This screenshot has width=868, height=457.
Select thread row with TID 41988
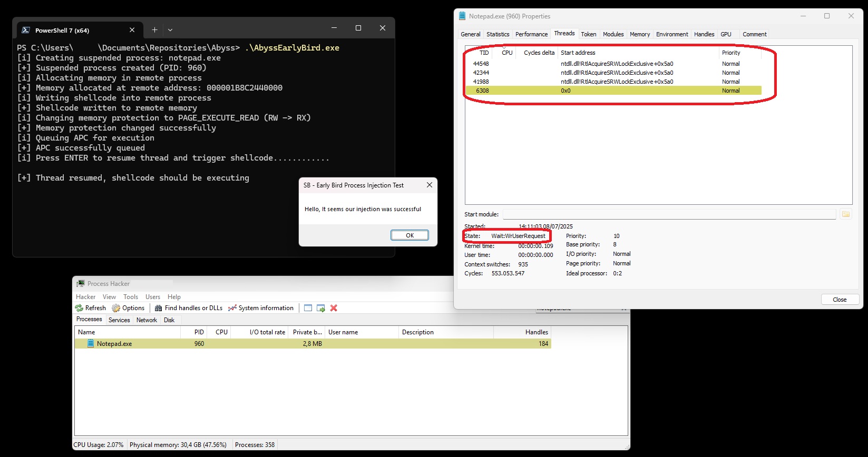[x=615, y=82]
